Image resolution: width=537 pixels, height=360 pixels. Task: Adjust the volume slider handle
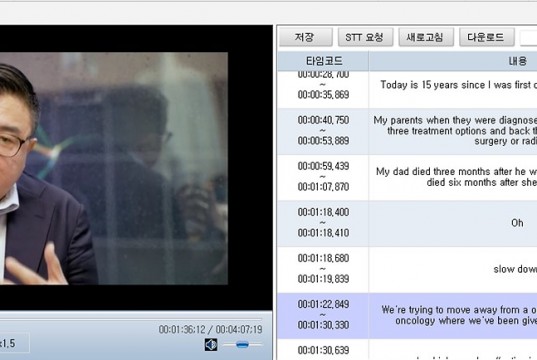click(242, 345)
